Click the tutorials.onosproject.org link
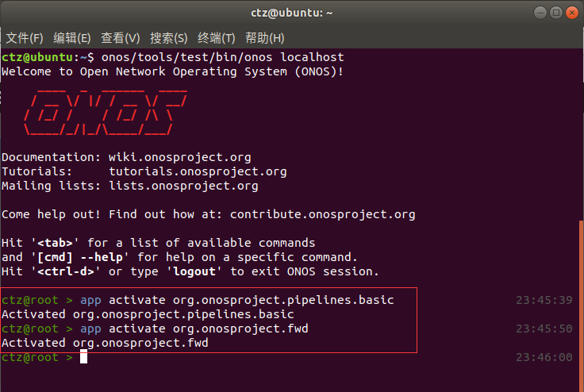 [x=198, y=171]
